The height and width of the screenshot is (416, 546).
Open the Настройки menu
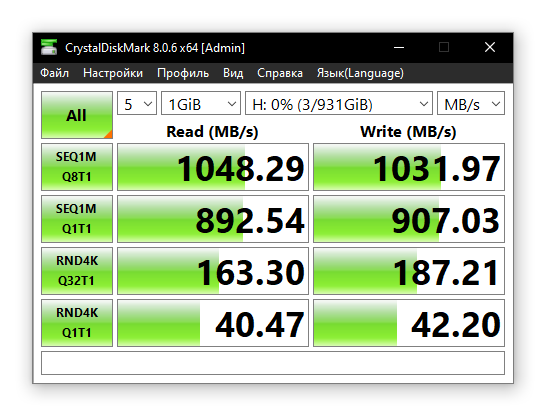point(113,73)
